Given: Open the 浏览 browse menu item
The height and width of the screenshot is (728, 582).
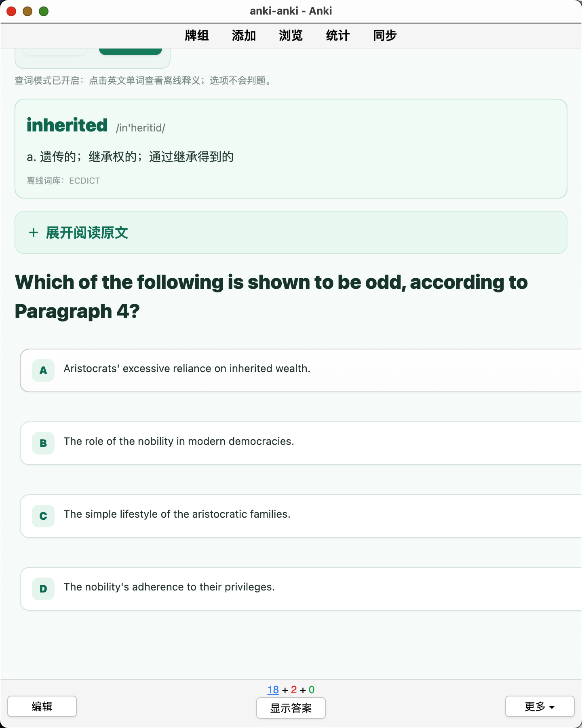Looking at the screenshot, I should click(x=291, y=36).
